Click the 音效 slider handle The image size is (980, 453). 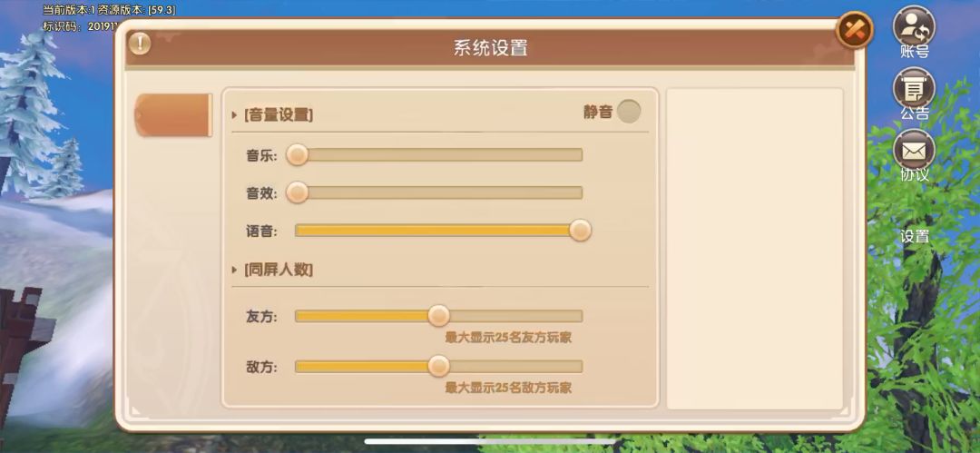[x=297, y=192]
